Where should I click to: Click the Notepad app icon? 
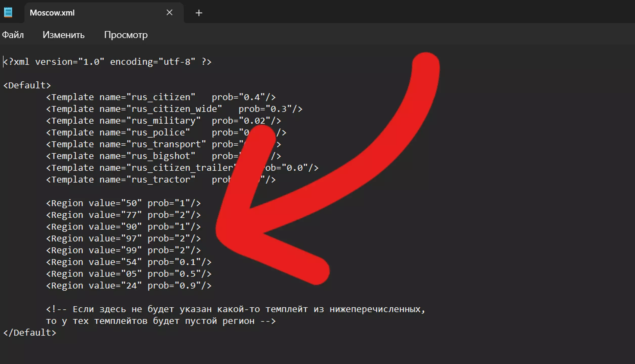8,12
